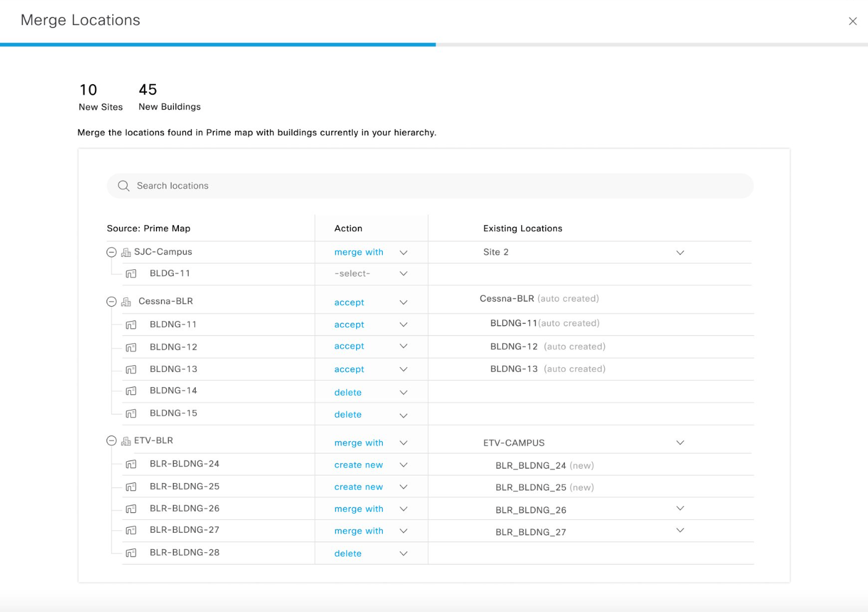
Task: Click the building icon beside BLR-BLDNG-24
Action: pyautogui.click(x=131, y=464)
